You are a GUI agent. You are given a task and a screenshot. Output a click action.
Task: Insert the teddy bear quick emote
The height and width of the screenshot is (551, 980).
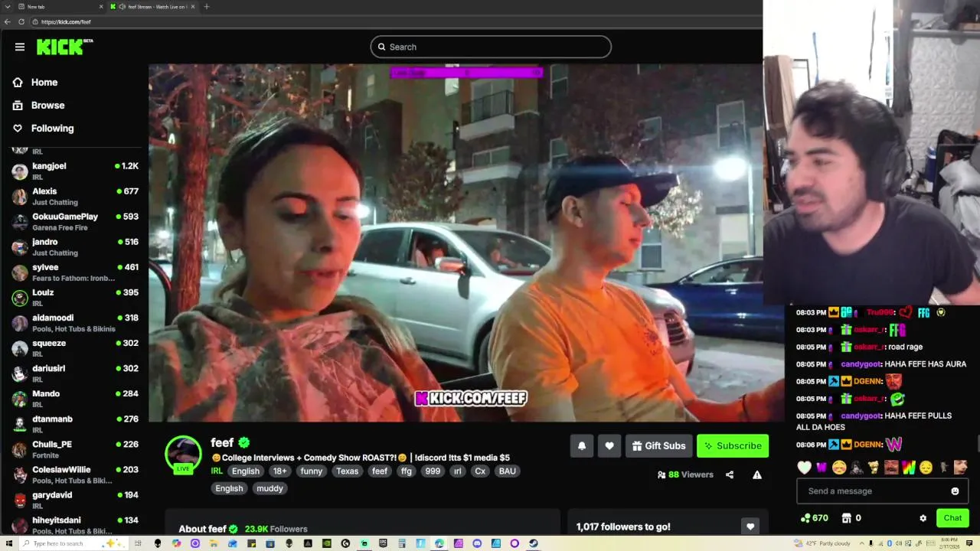click(x=874, y=467)
